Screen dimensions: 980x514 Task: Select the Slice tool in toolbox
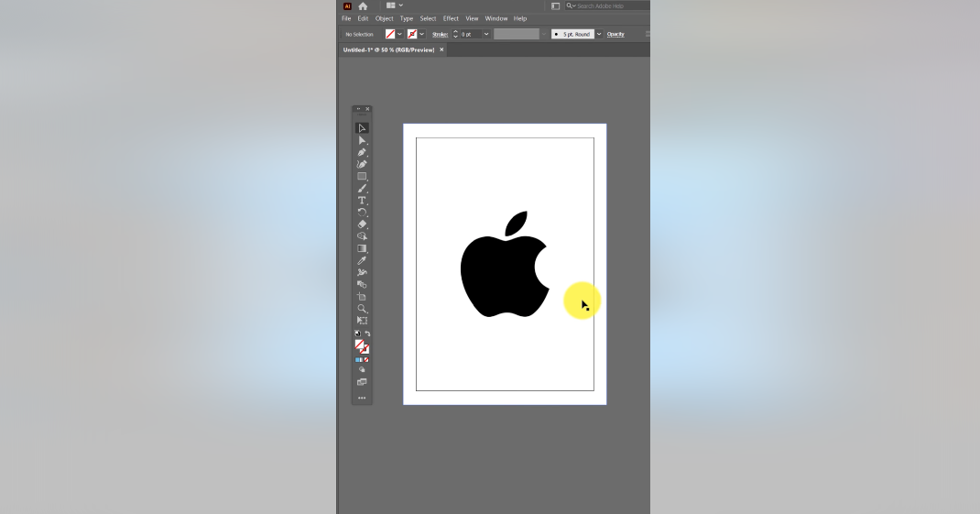click(x=362, y=320)
